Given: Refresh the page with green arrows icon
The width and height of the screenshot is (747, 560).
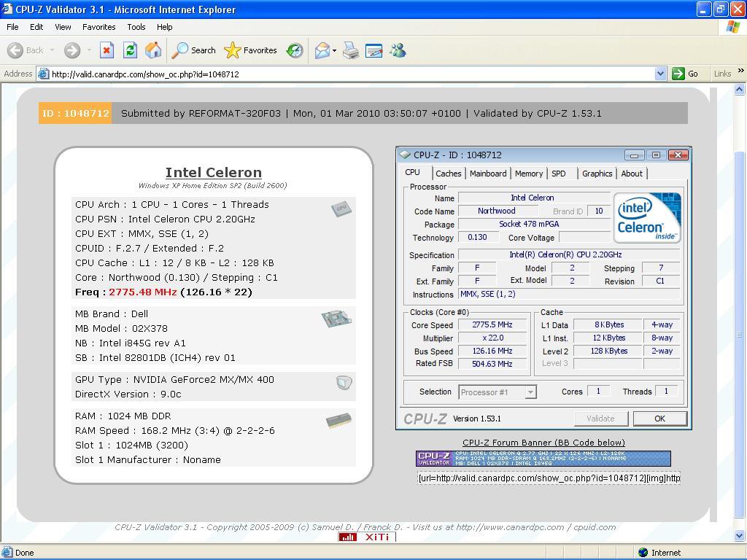Looking at the screenshot, I should point(130,50).
